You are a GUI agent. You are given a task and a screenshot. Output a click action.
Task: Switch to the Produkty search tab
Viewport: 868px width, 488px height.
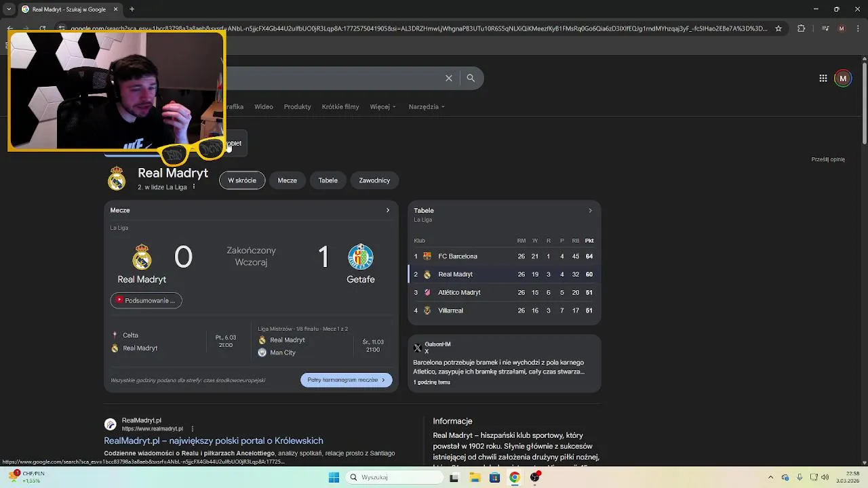coord(297,106)
